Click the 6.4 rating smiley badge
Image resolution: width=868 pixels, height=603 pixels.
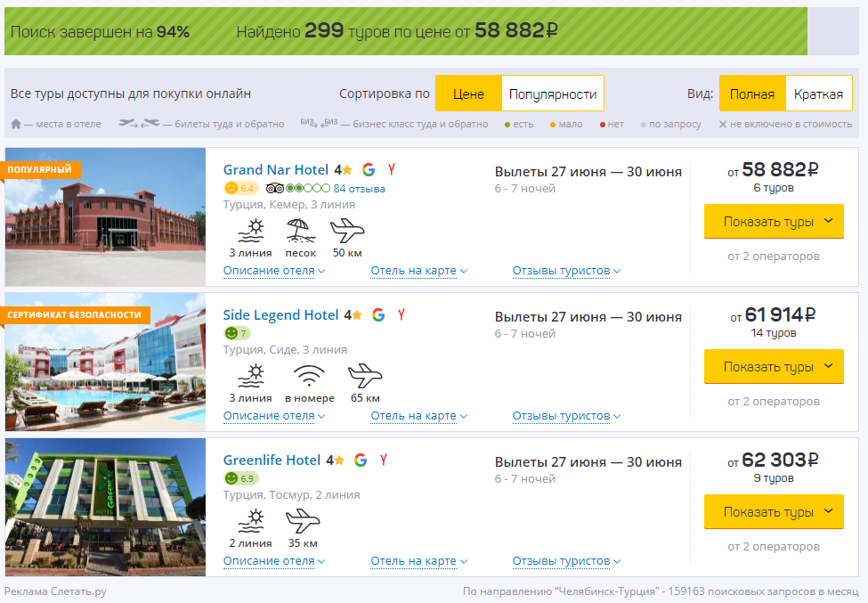pos(240,188)
